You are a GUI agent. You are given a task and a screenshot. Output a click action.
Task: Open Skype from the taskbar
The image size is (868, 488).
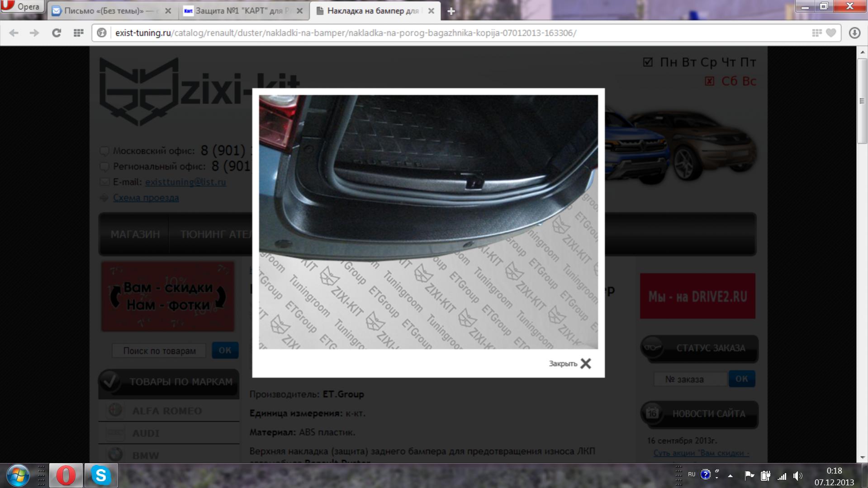coord(101,475)
